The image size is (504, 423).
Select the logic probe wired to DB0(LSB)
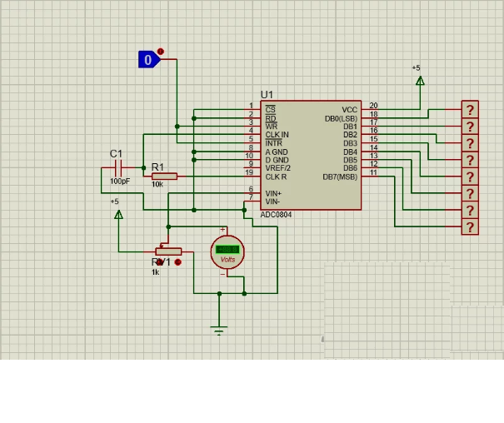click(x=470, y=110)
